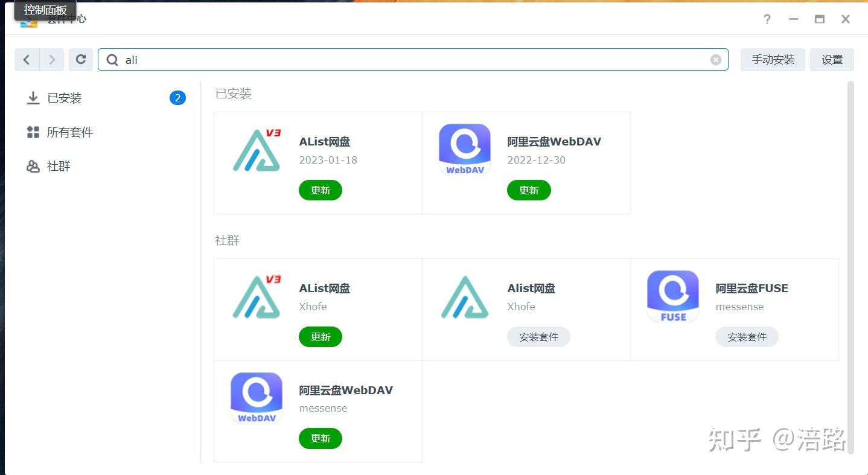
Task: Refresh the package list
Action: tap(81, 60)
